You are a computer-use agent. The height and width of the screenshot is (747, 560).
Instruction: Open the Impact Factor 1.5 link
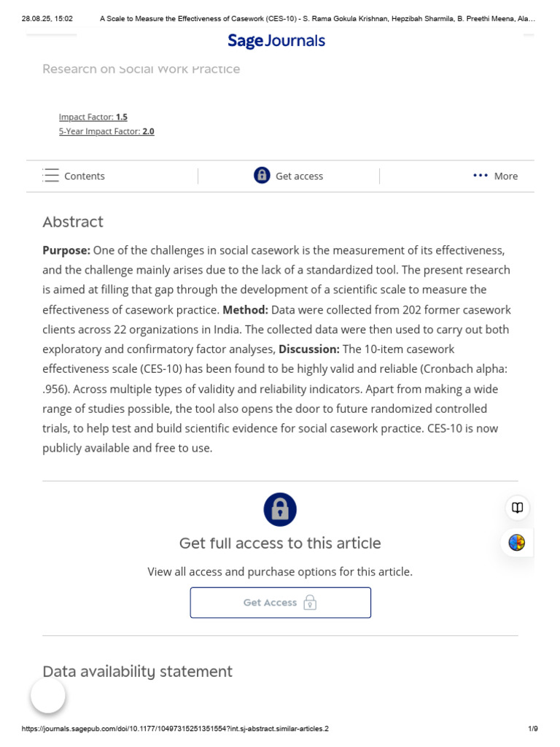(93, 117)
